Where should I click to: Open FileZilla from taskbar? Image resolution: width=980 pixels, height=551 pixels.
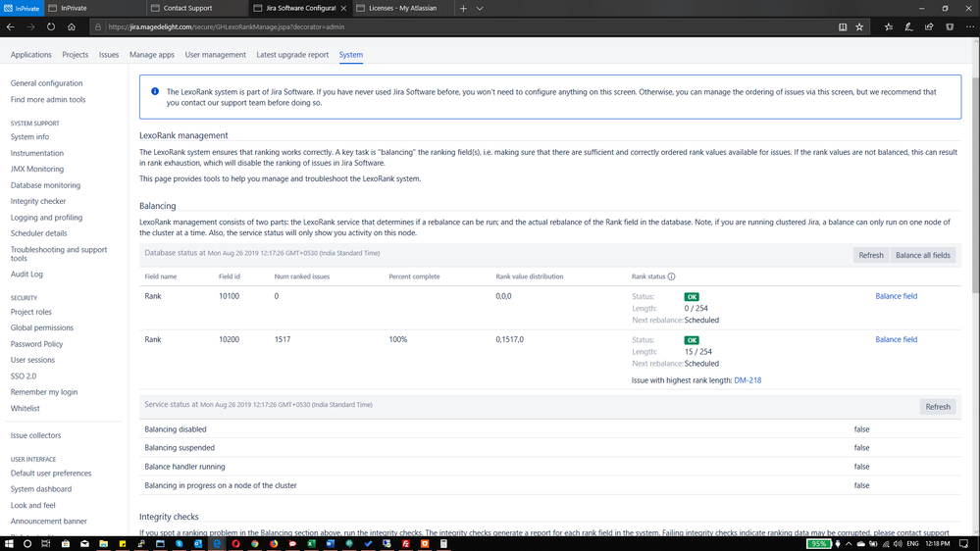point(405,543)
